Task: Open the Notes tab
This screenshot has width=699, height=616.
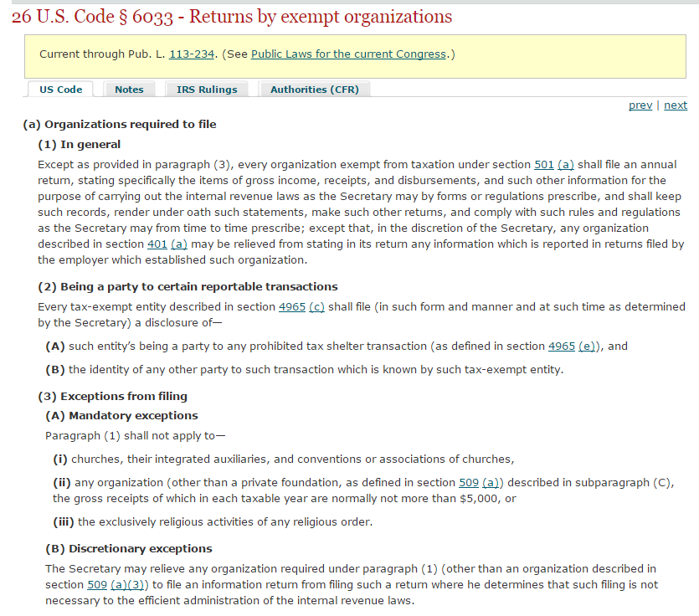Action: pyautogui.click(x=129, y=90)
